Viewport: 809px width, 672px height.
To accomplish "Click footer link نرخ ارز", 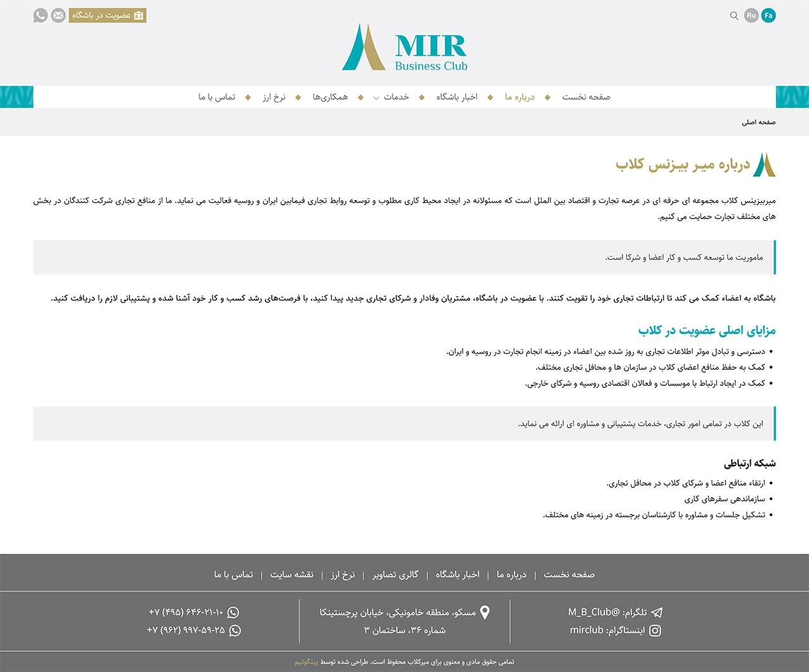I will (x=343, y=575).
